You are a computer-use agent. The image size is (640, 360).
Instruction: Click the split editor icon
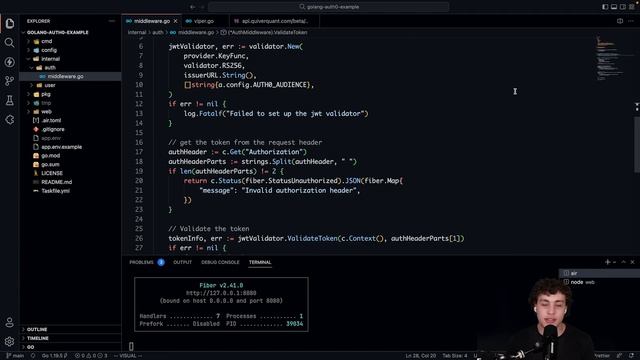coord(620,21)
